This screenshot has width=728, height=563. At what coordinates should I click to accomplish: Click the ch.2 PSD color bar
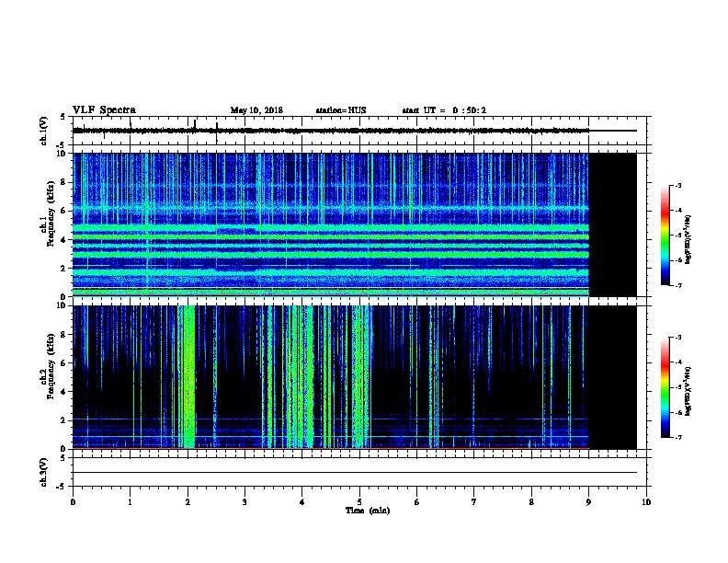pos(665,387)
